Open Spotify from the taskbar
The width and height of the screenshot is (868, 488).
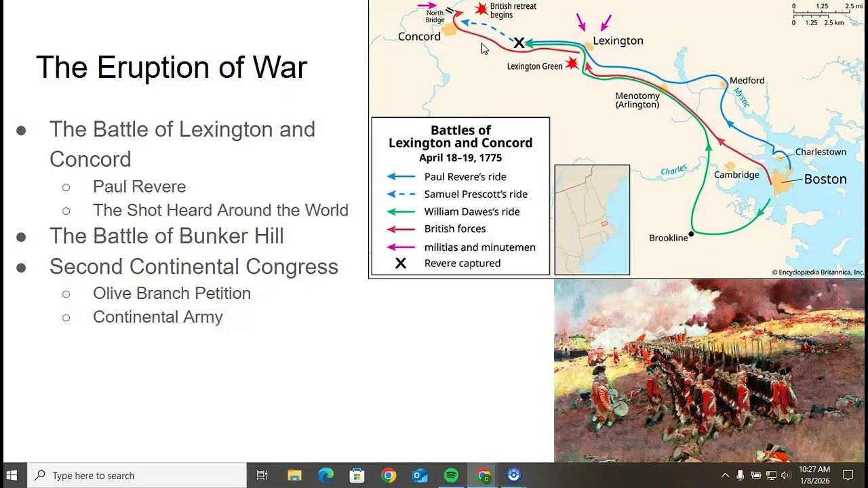451,475
